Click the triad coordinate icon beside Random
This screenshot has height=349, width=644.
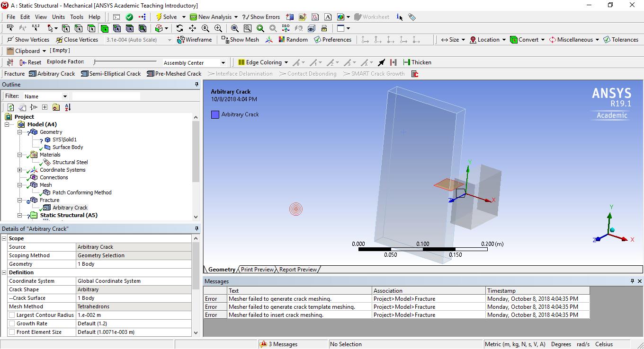[x=269, y=40]
